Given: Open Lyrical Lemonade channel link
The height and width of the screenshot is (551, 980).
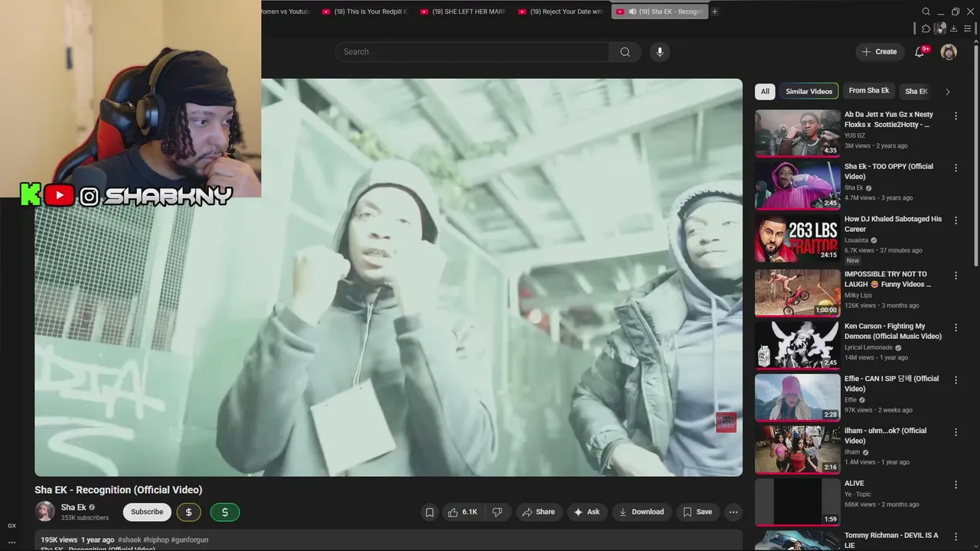Looking at the screenshot, I should 869,347.
